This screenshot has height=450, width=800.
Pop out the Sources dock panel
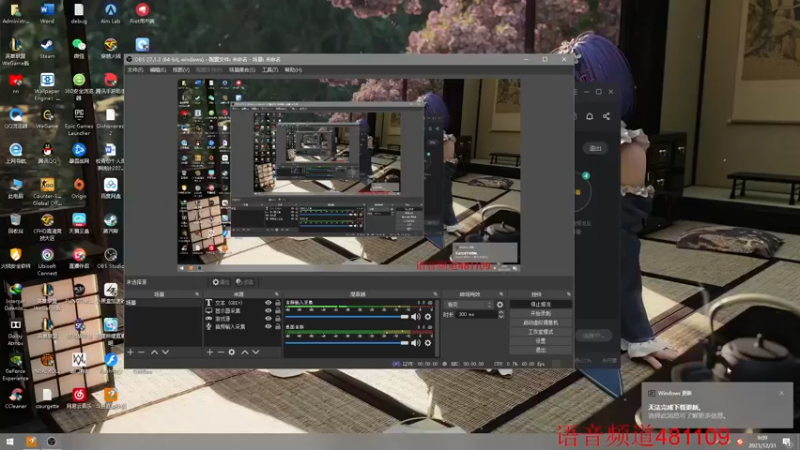[x=277, y=294]
